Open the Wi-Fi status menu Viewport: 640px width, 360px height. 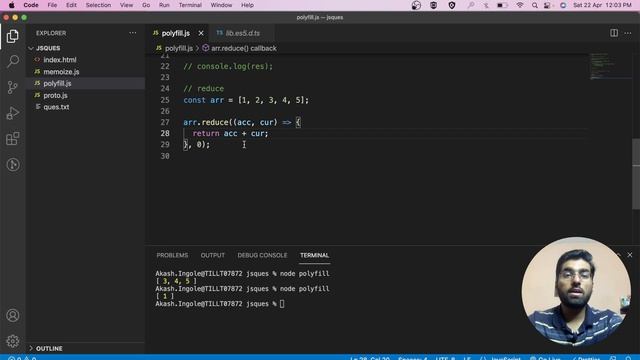[520, 5]
